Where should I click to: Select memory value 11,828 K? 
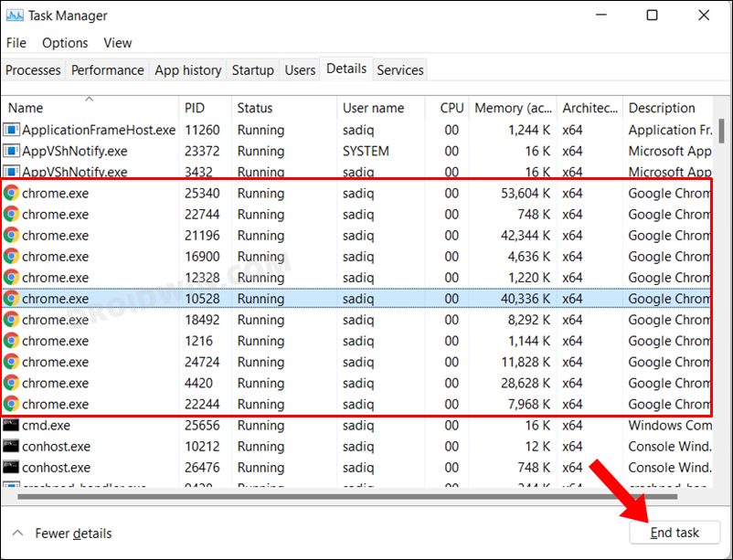click(526, 362)
